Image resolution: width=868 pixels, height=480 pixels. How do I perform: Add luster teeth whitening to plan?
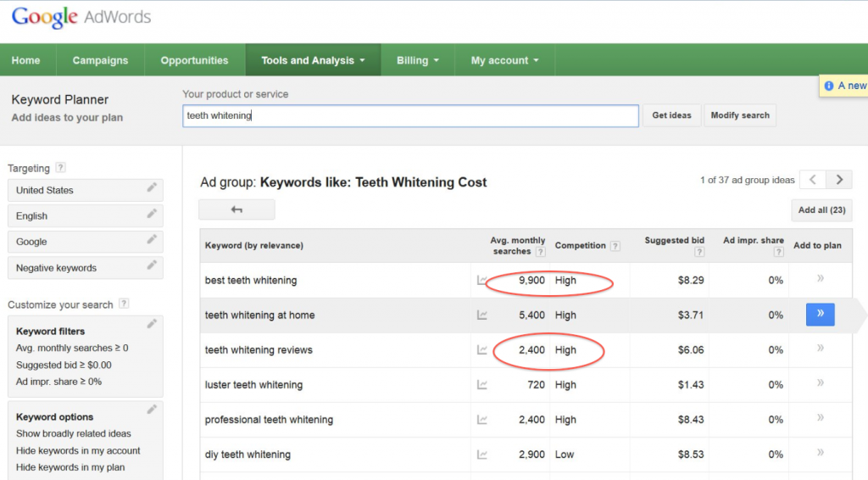[821, 383]
